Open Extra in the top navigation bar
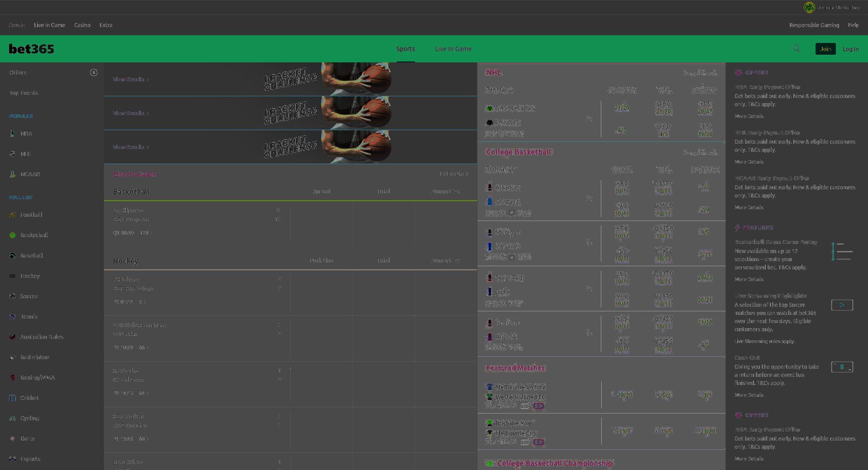This screenshot has height=470, width=868. click(x=106, y=25)
